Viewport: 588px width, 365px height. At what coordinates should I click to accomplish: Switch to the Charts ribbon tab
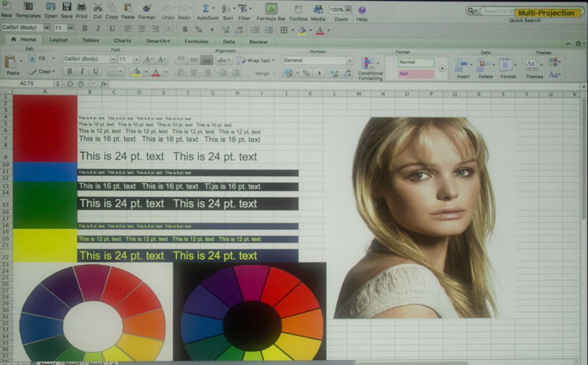(x=123, y=41)
